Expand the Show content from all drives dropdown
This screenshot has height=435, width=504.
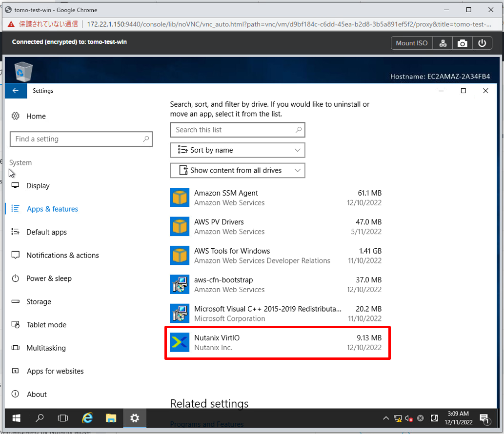[x=238, y=170]
